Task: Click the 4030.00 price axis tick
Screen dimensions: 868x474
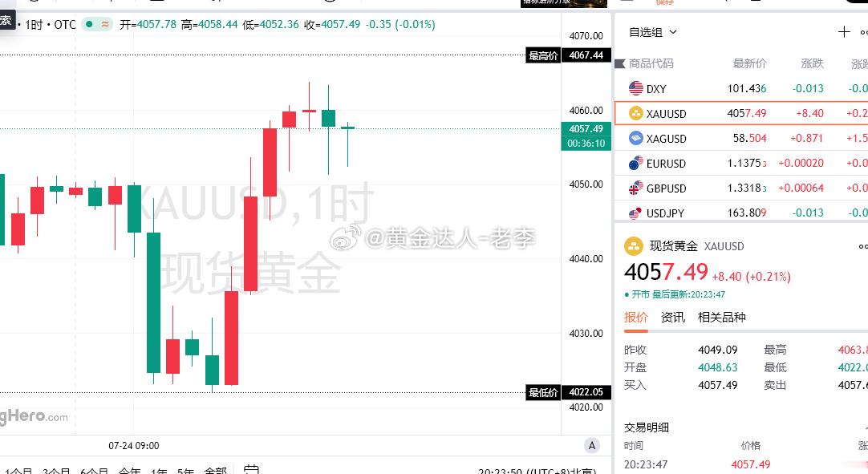Action: [x=586, y=334]
